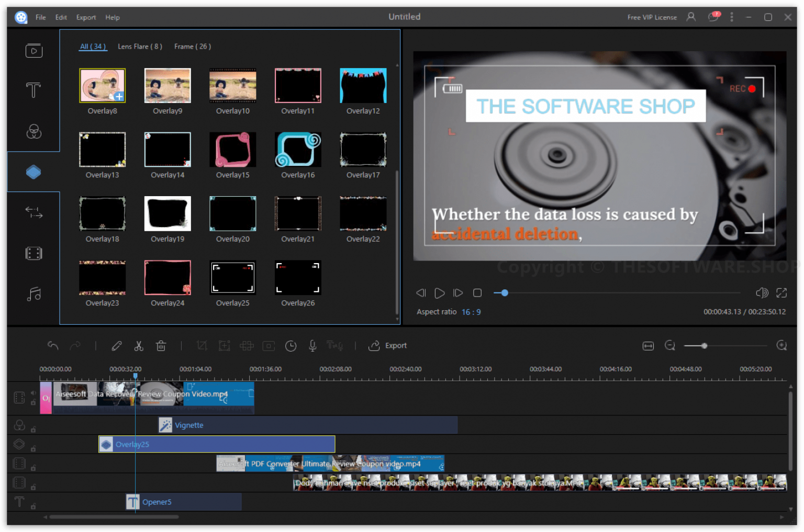This screenshot has height=532, width=804.
Task: Select the Aiseesoft PDF Converter Ultimate clip
Action: [x=330, y=464]
